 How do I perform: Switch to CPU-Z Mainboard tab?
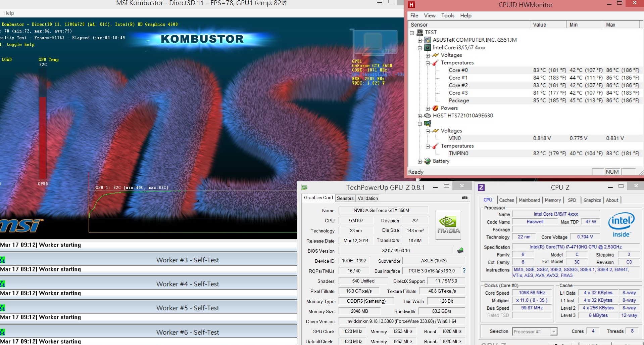coord(529,200)
